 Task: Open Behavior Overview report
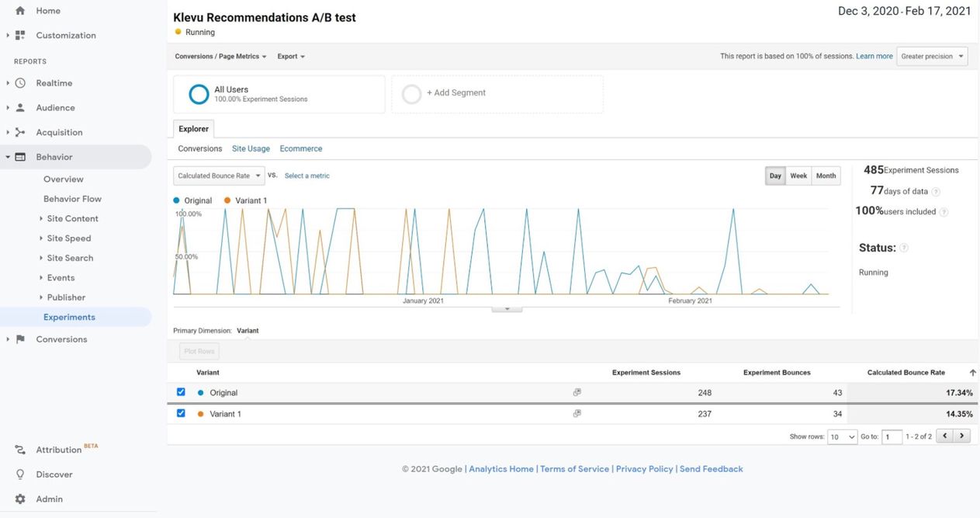64,179
